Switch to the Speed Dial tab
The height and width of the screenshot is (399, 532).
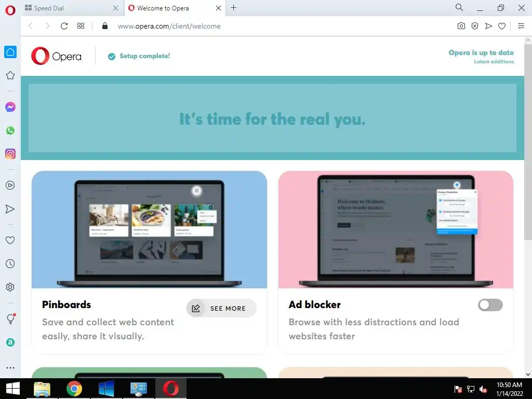pos(72,8)
